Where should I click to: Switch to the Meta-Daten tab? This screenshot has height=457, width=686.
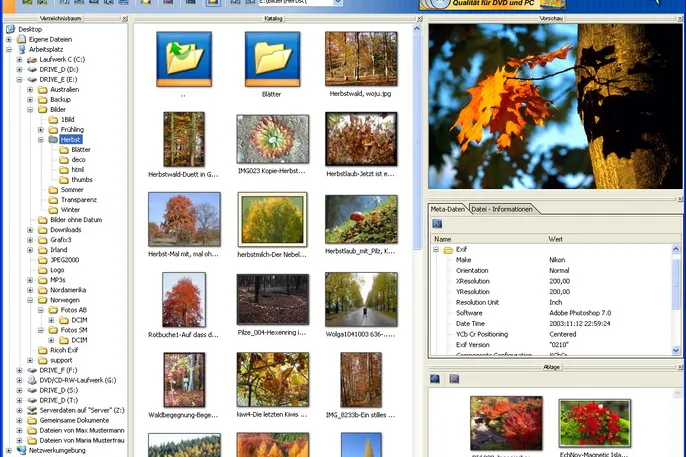click(x=447, y=209)
